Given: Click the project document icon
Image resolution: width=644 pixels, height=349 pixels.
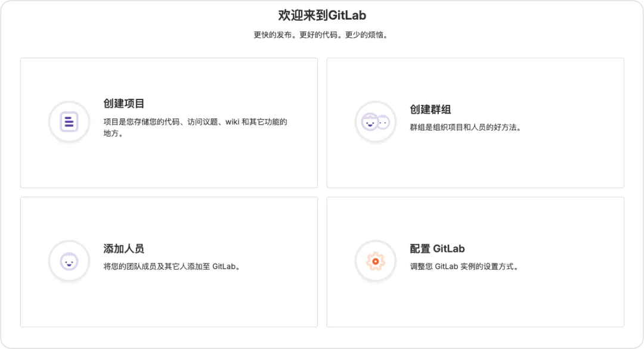Looking at the screenshot, I should click(x=69, y=122).
